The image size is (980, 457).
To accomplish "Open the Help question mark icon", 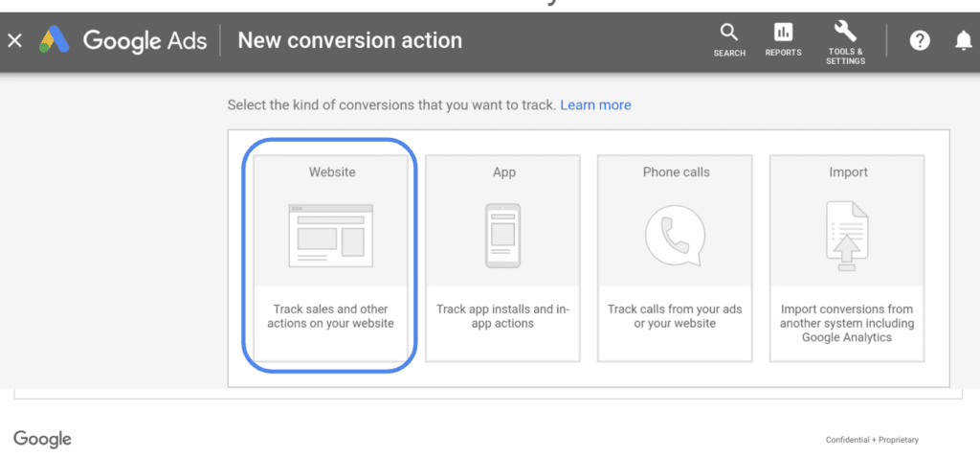I will coord(920,40).
